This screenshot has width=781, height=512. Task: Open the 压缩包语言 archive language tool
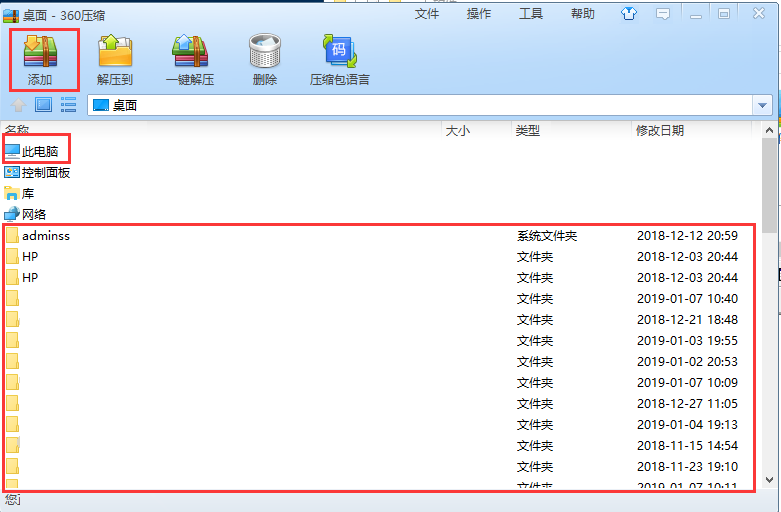click(x=340, y=58)
